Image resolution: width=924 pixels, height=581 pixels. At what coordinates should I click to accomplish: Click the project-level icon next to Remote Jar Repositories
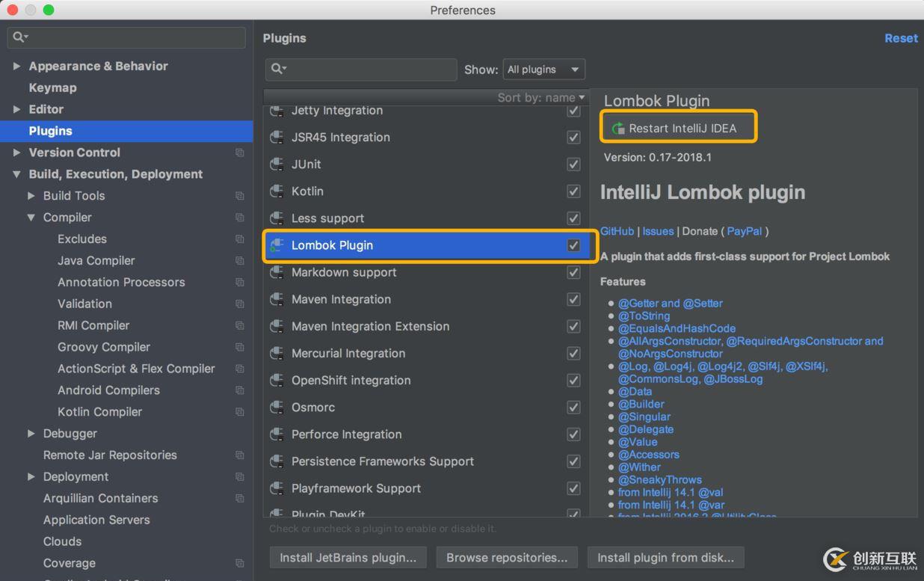pos(240,455)
